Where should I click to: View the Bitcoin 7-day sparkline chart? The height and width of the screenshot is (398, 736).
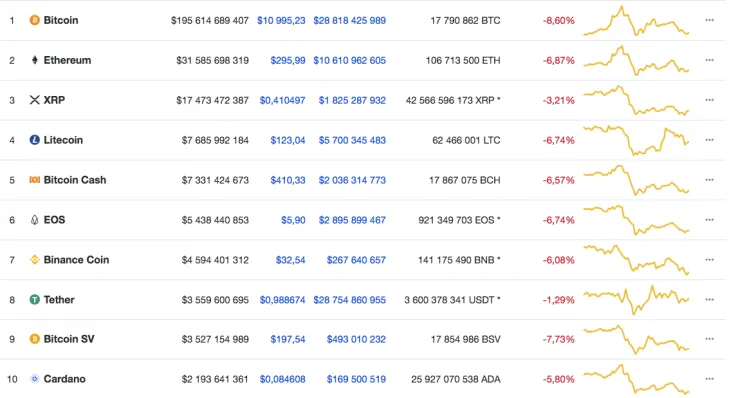636,21
